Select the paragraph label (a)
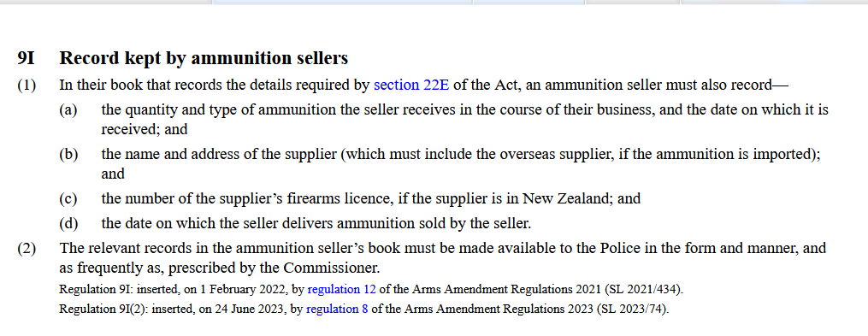 tap(68, 109)
